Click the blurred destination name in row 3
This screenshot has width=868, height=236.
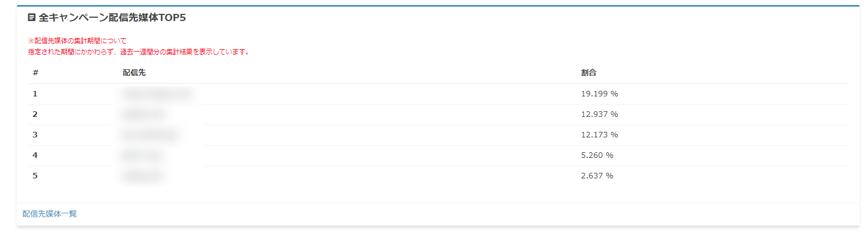point(150,135)
